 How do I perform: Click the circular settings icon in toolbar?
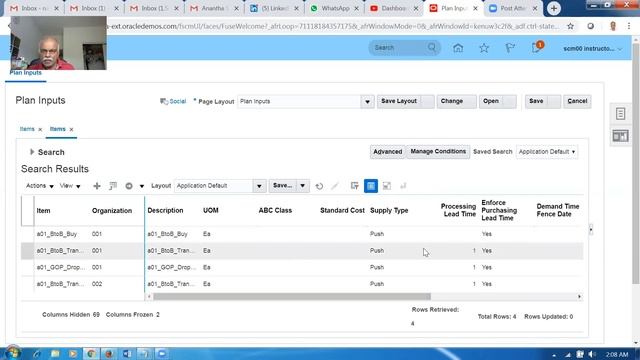point(129,186)
